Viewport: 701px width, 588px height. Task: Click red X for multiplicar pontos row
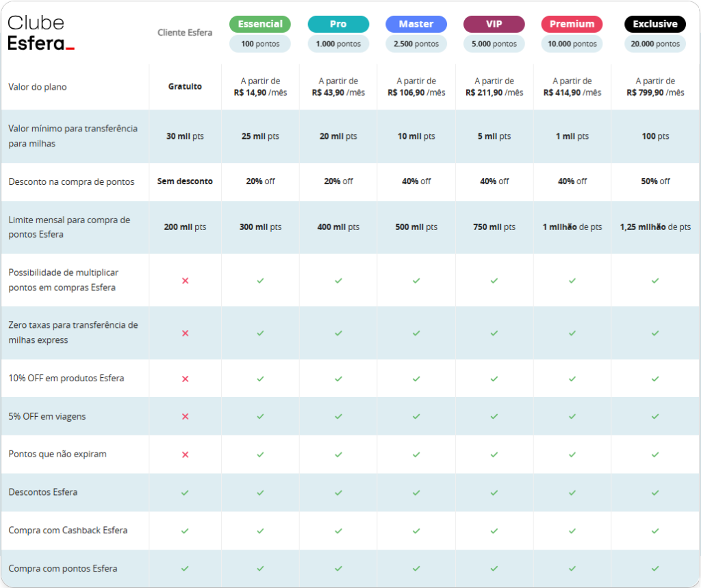[x=185, y=281]
